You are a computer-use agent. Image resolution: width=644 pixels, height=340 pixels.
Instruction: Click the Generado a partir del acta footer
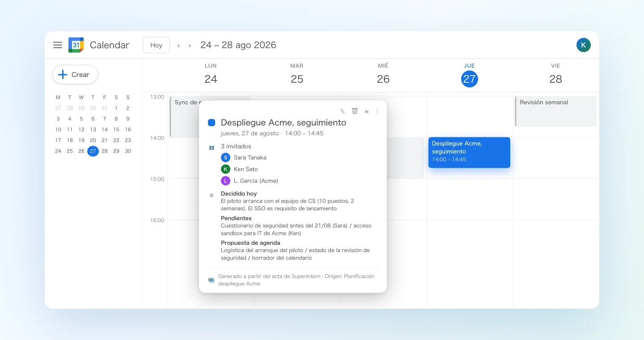click(x=296, y=280)
